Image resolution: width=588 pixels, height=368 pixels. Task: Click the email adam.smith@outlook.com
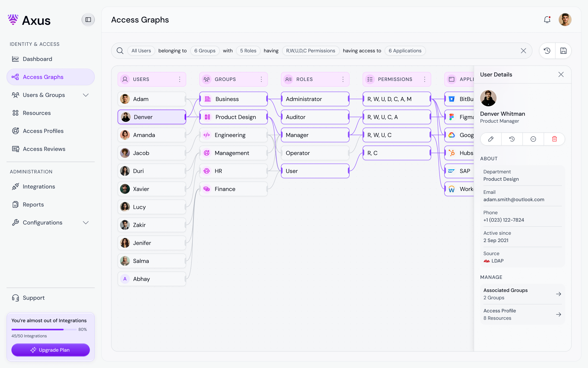point(514,200)
